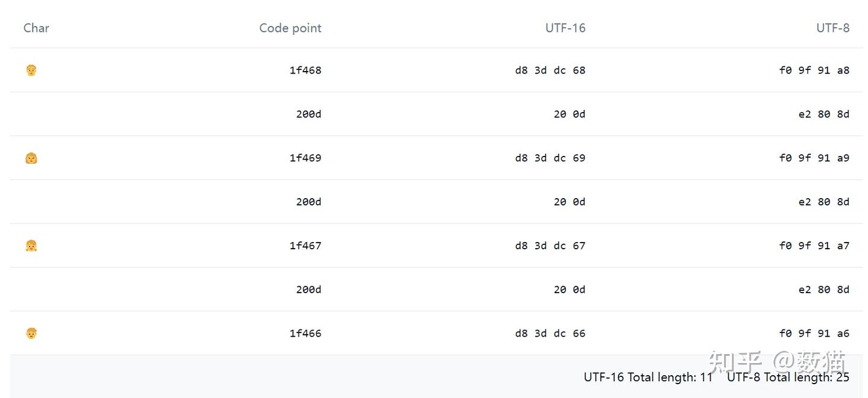Select code point value 1f467
Viewport: 868px width, 398px height.
[x=305, y=246]
